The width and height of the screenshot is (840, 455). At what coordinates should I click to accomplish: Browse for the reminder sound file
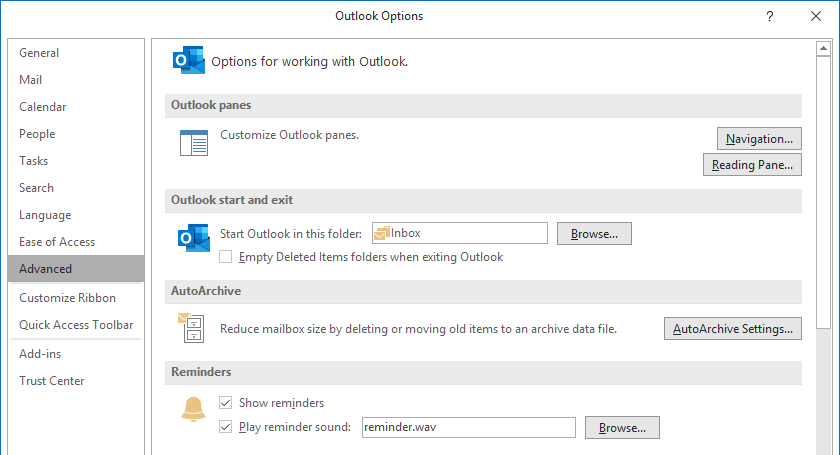[622, 428]
